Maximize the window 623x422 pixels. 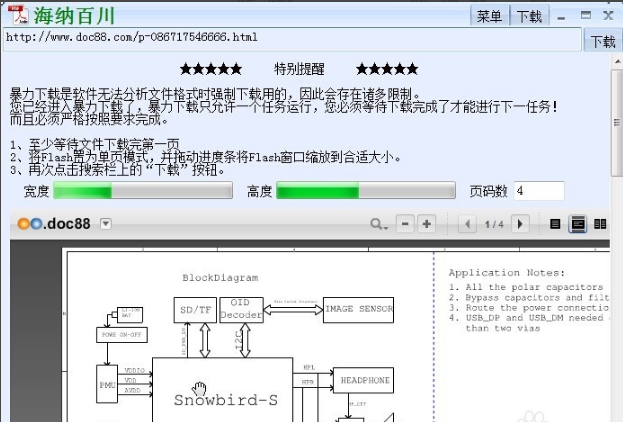(x=586, y=15)
